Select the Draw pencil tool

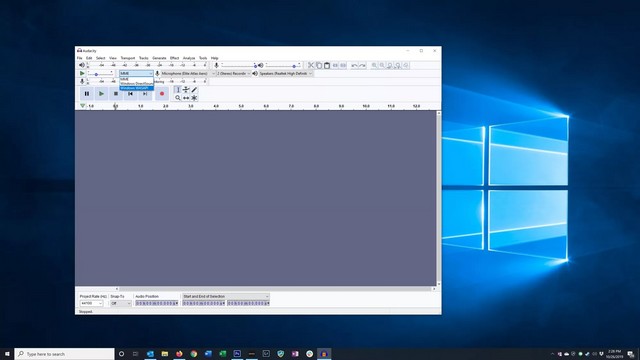click(x=194, y=90)
